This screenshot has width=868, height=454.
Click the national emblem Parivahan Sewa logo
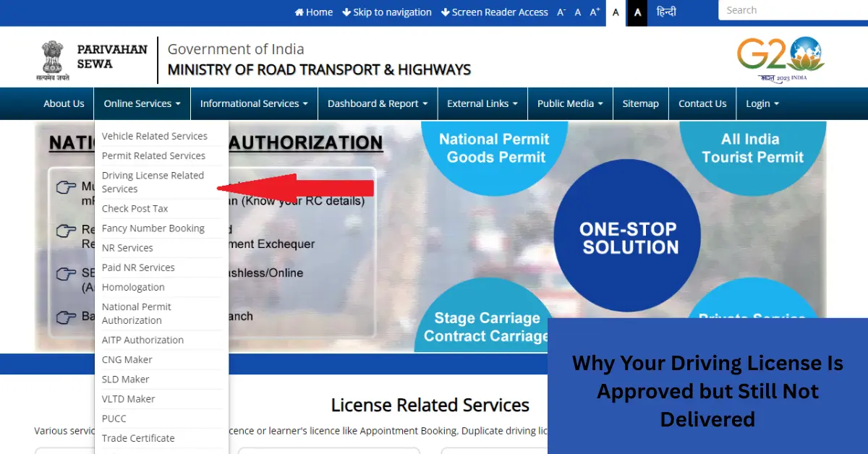91,60
